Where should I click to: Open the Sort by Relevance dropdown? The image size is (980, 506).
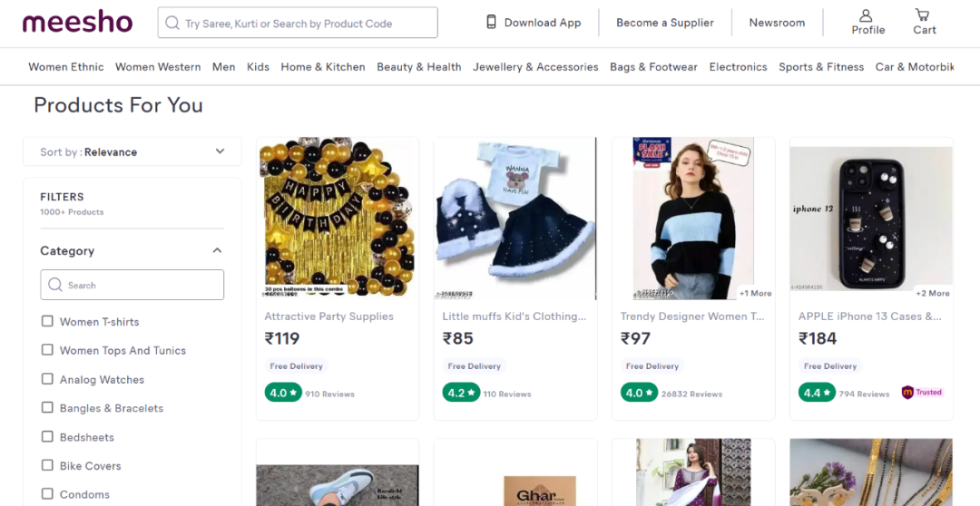(132, 151)
